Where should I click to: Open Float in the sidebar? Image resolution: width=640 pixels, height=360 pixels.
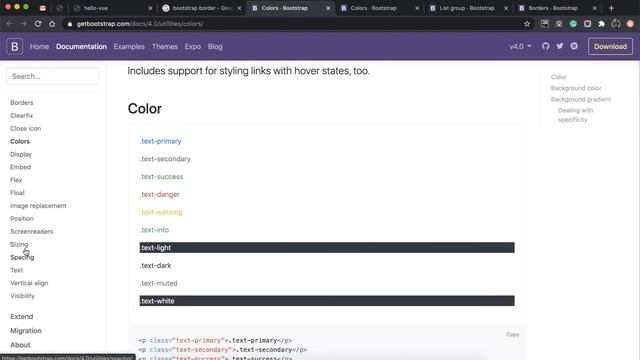pos(17,193)
